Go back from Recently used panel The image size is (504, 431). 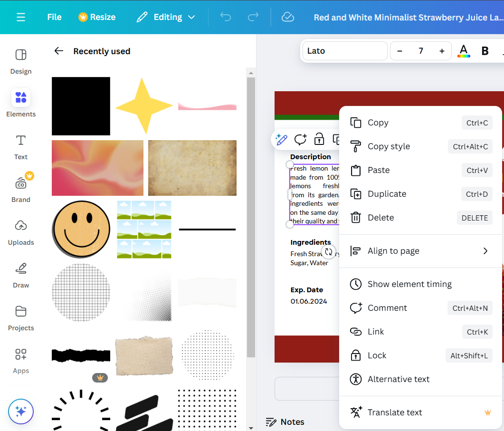[x=59, y=51]
